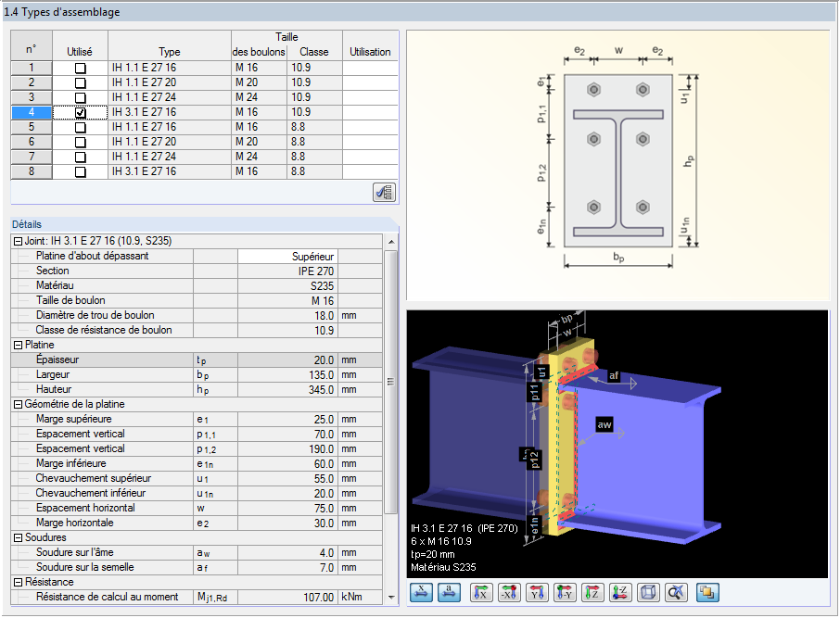Set view in Y direction

[x=537, y=592]
